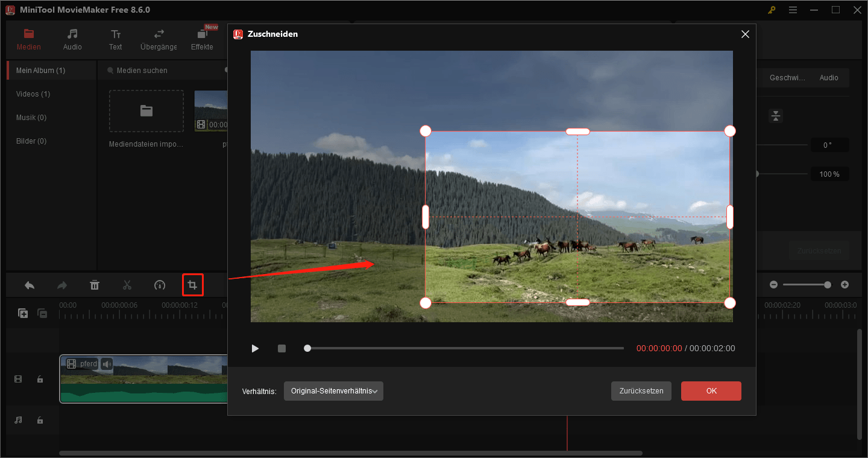Click the undo arrow in timeline toolbar
Image resolution: width=868 pixels, height=458 pixels.
click(30, 285)
